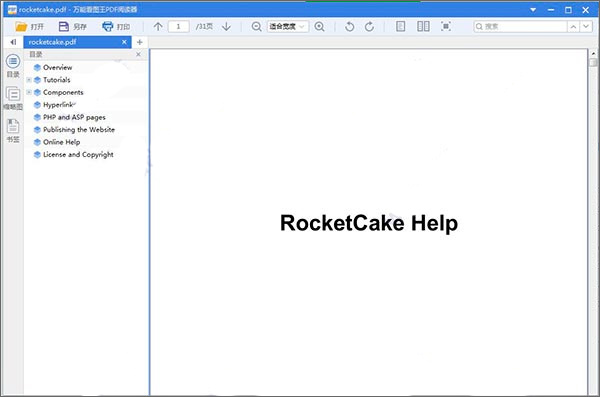600x397 pixels.
Task: Zoom in using plus magnifier icon
Action: click(320, 26)
